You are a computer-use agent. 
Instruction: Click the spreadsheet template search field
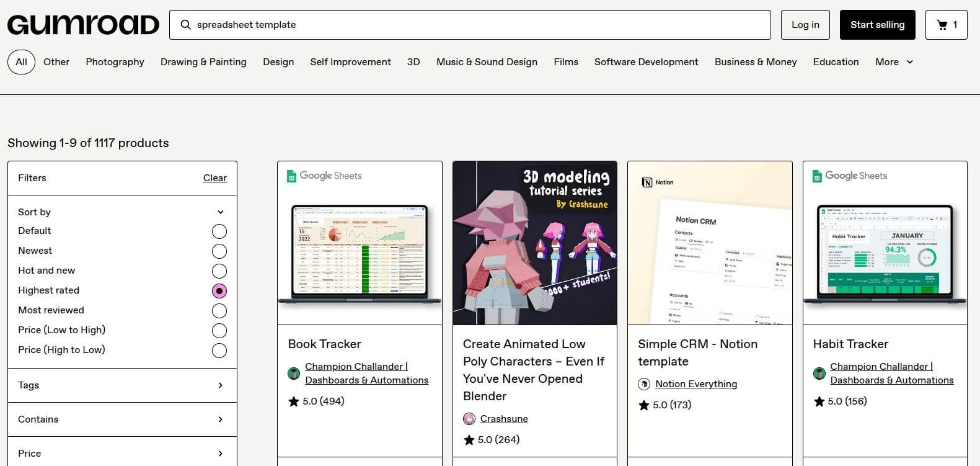470,25
